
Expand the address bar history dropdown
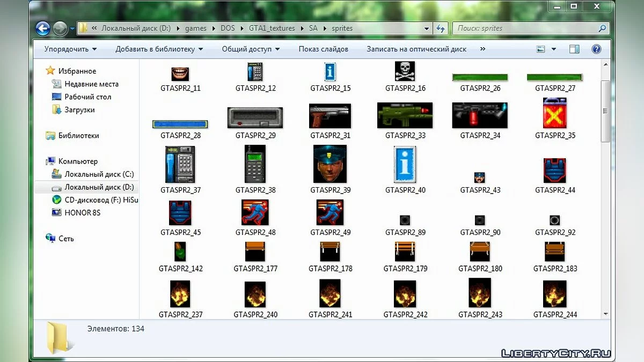click(x=427, y=28)
